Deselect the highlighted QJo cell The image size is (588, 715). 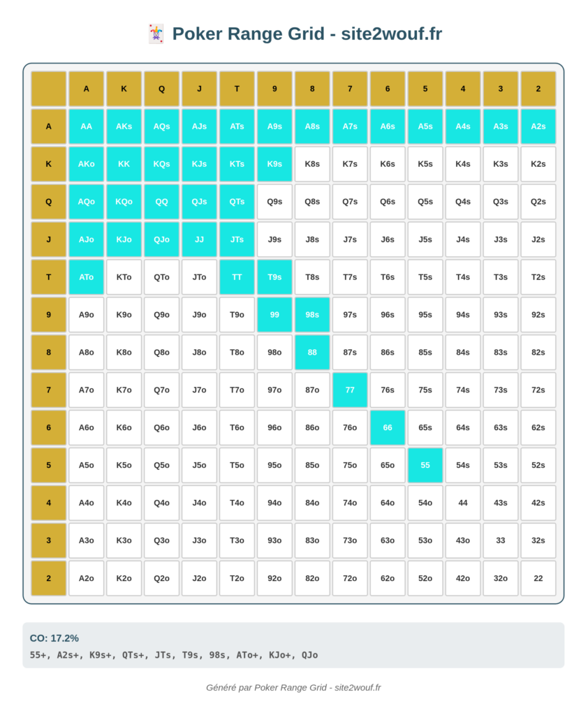pos(161,239)
